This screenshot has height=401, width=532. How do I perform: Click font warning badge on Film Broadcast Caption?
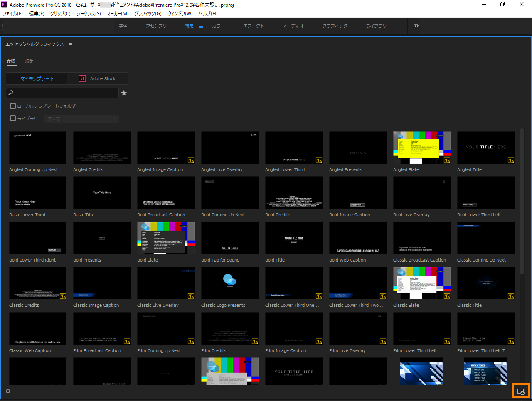pos(127,341)
